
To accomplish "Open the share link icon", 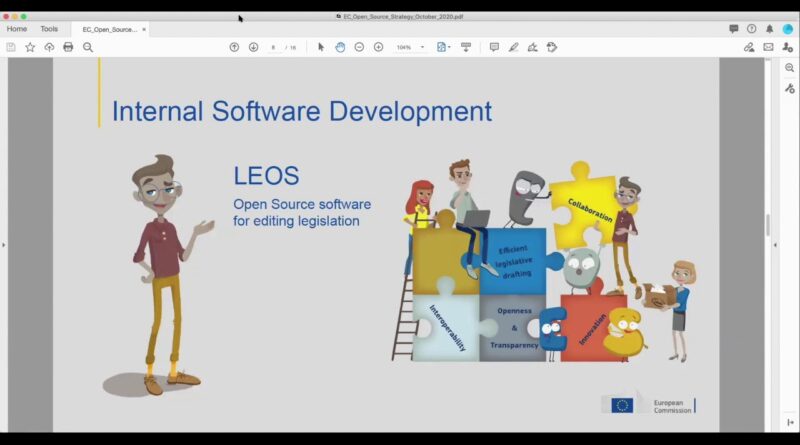I will [x=748, y=47].
